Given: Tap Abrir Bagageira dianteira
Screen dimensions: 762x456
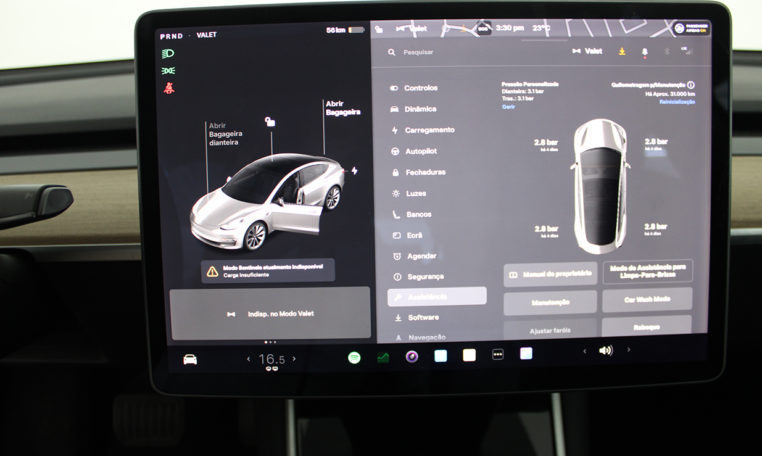Looking at the screenshot, I should (225, 134).
